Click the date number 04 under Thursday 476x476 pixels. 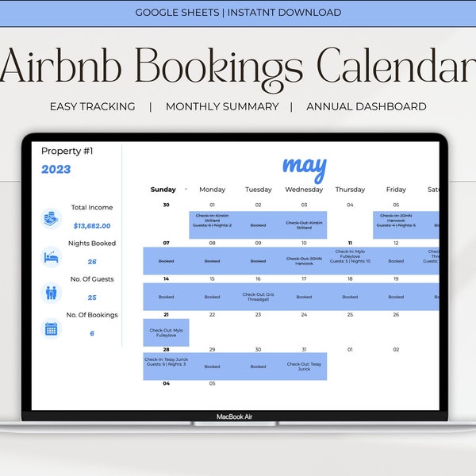click(x=350, y=205)
